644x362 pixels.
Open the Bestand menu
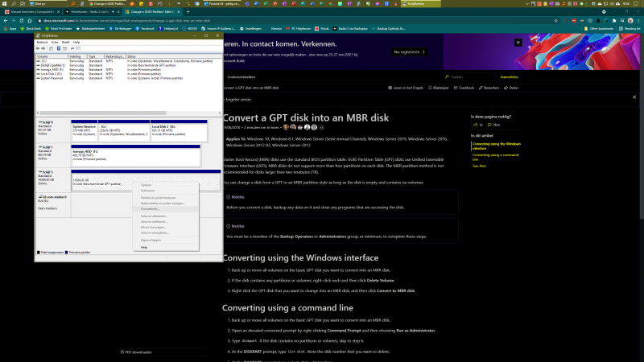pyautogui.click(x=42, y=42)
